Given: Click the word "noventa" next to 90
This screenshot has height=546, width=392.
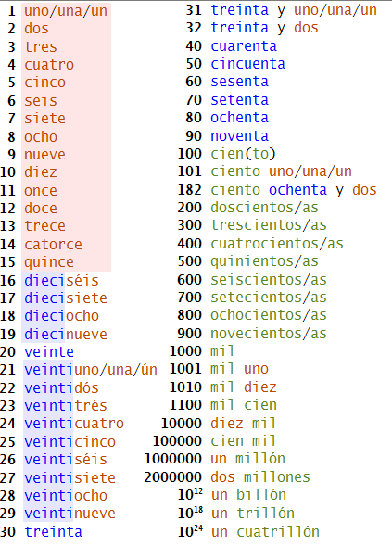Looking at the screenshot, I should click(x=239, y=135).
